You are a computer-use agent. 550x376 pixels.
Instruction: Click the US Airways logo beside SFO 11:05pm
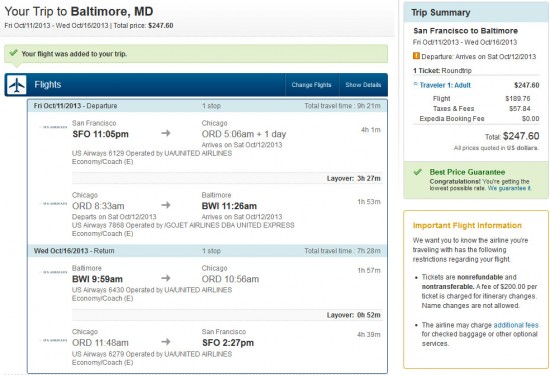[x=54, y=127]
